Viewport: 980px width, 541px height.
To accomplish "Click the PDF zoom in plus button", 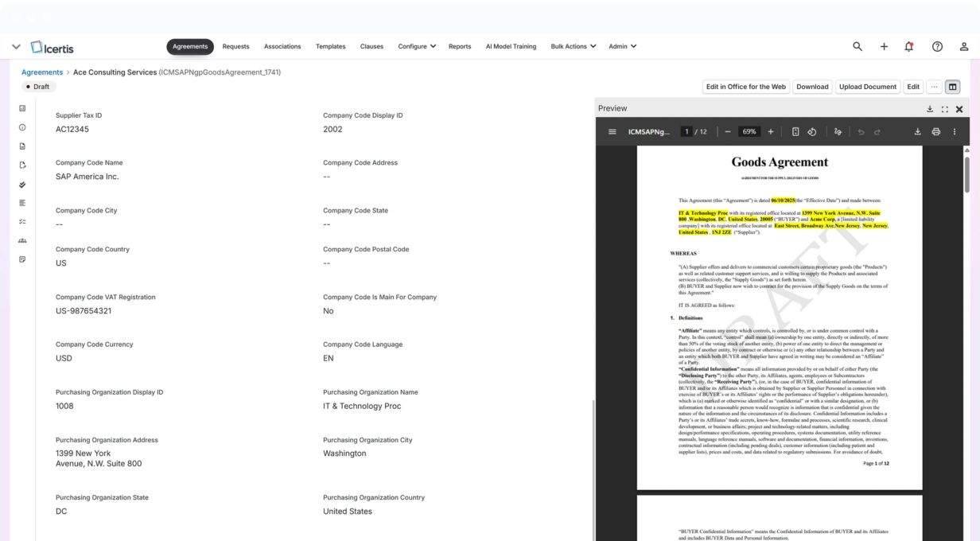I will pyautogui.click(x=770, y=132).
